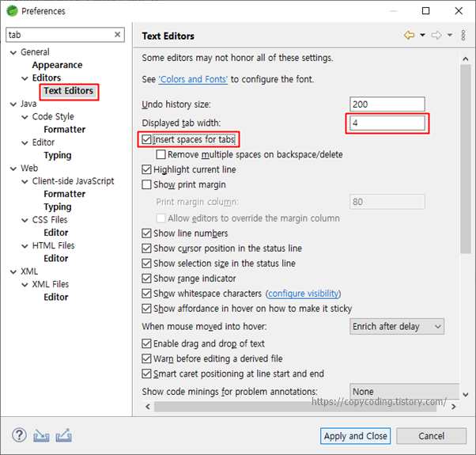
Task: Select Text Editors in the tree
Action: [69, 91]
